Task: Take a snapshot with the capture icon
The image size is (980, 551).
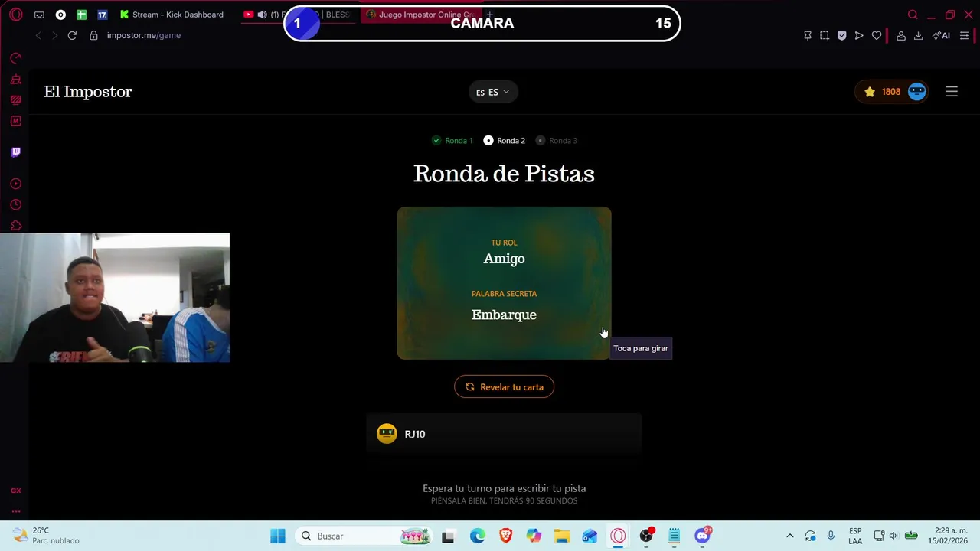Action: point(825,35)
